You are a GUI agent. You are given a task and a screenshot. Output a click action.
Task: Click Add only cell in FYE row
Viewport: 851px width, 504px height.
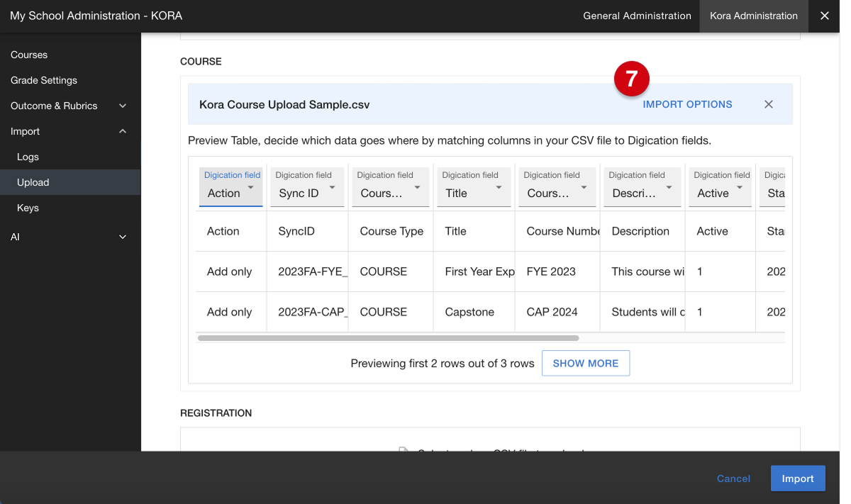tap(231, 271)
